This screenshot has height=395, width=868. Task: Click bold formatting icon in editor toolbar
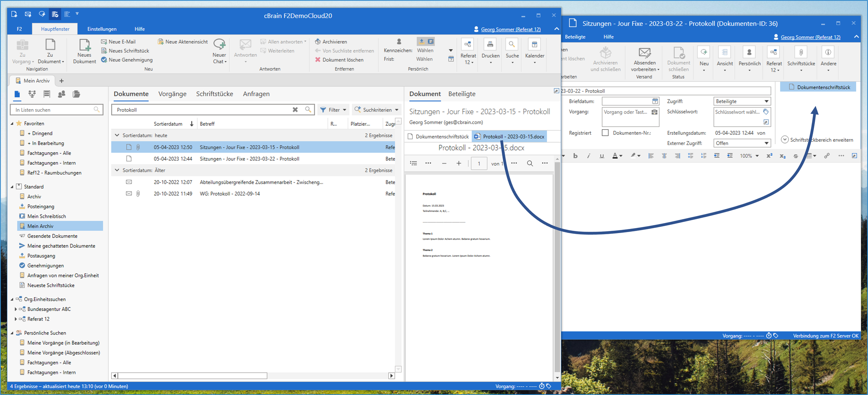[x=575, y=156]
